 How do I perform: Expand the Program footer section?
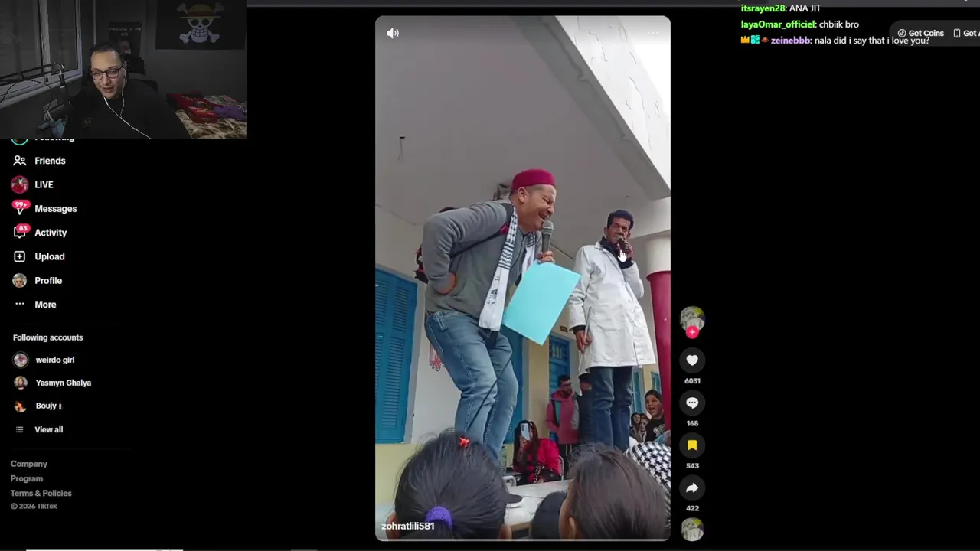[x=27, y=478]
